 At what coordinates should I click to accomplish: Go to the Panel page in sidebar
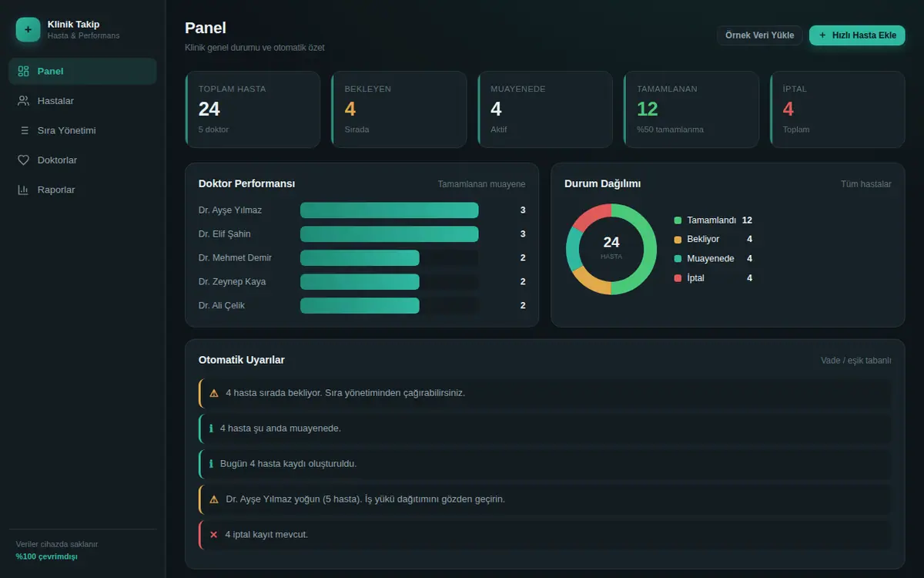tap(82, 71)
